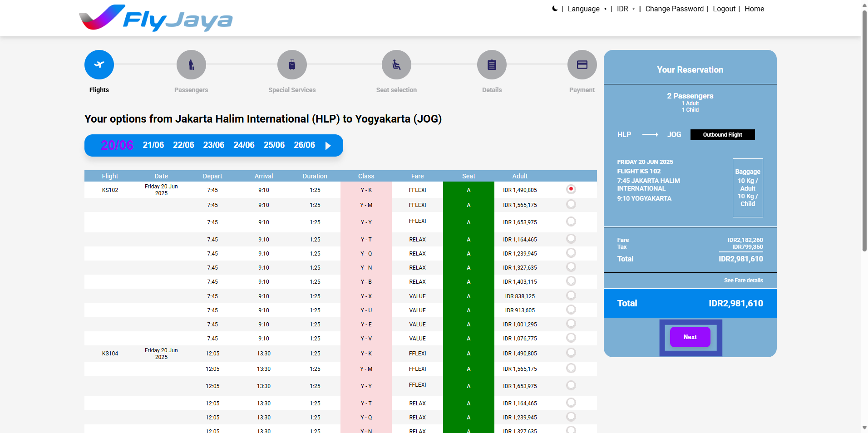The height and width of the screenshot is (433, 868).
Task: Click the page vertical scrollbar
Action: click(864, 131)
